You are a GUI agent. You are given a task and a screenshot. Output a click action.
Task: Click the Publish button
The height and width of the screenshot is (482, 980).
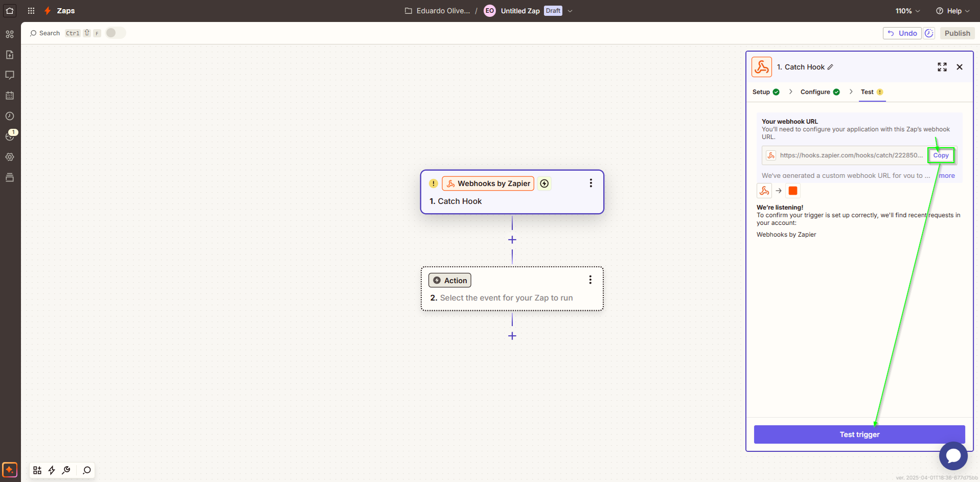coord(957,33)
